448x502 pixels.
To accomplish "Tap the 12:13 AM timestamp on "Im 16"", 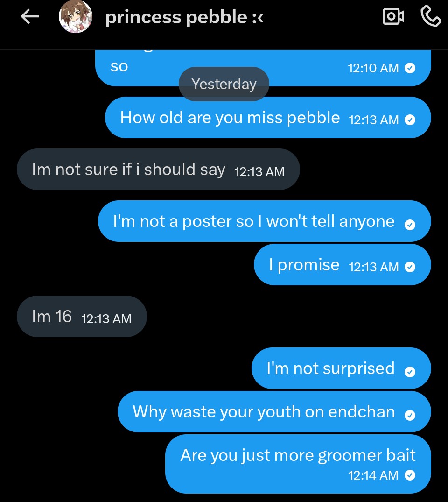I will click(x=106, y=319).
